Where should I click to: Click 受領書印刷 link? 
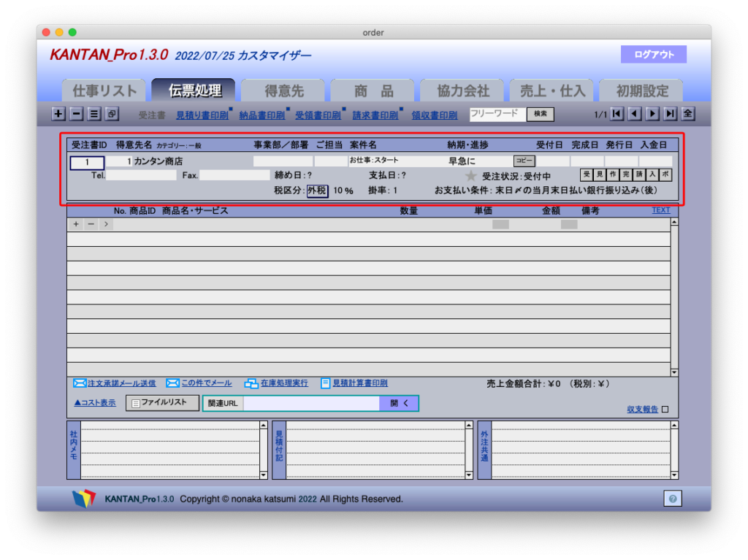(x=318, y=115)
